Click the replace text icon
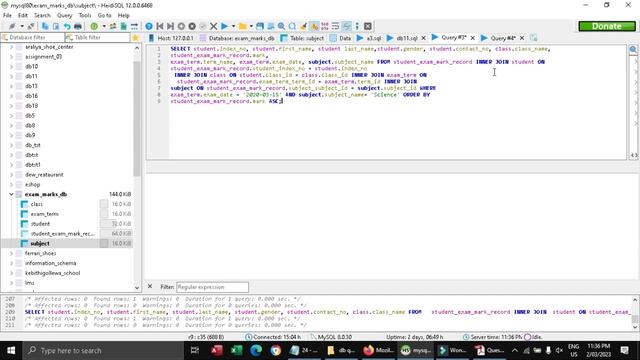 click(292, 26)
